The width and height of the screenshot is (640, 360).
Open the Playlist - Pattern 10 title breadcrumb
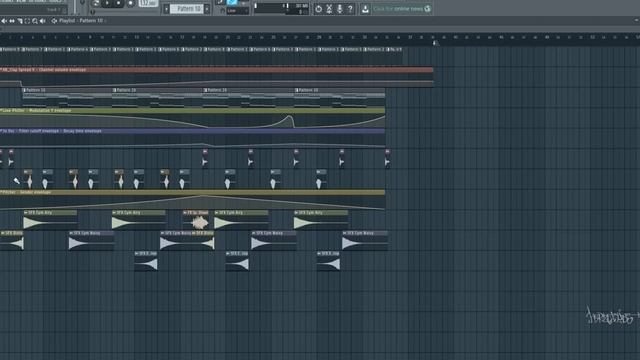point(81,20)
